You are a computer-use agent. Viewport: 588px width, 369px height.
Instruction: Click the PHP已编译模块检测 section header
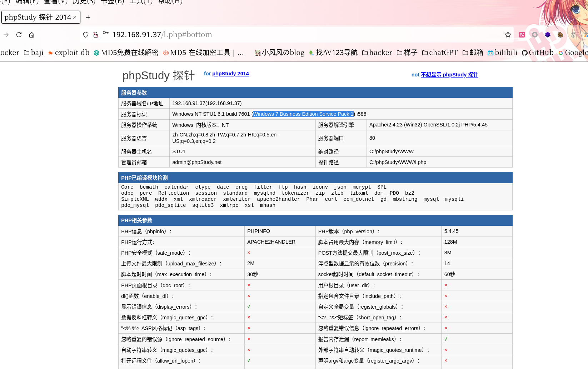click(315, 178)
